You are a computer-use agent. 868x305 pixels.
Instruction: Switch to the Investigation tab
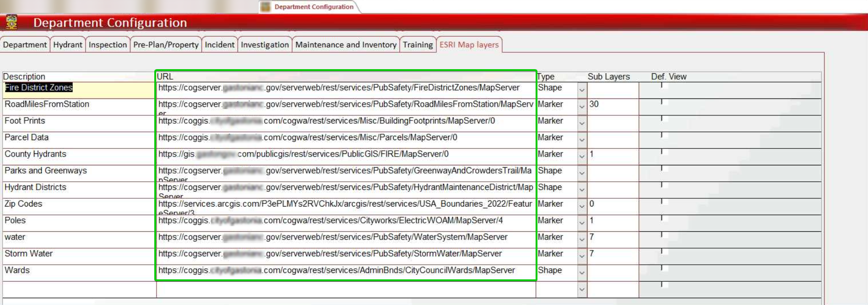(x=265, y=44)
